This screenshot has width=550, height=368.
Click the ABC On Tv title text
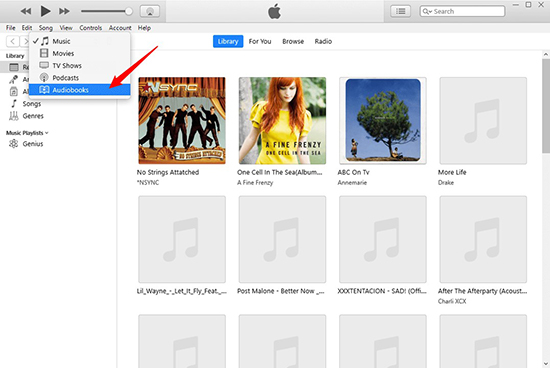[353, 172]
